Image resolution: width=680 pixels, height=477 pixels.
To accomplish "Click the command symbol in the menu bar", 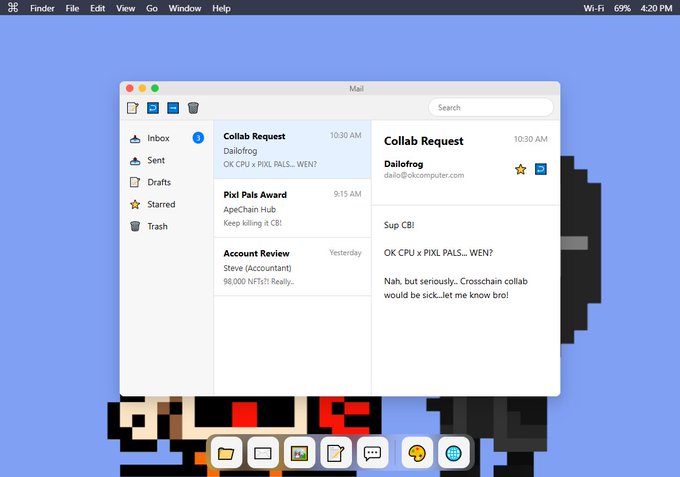I will [13, 8].
